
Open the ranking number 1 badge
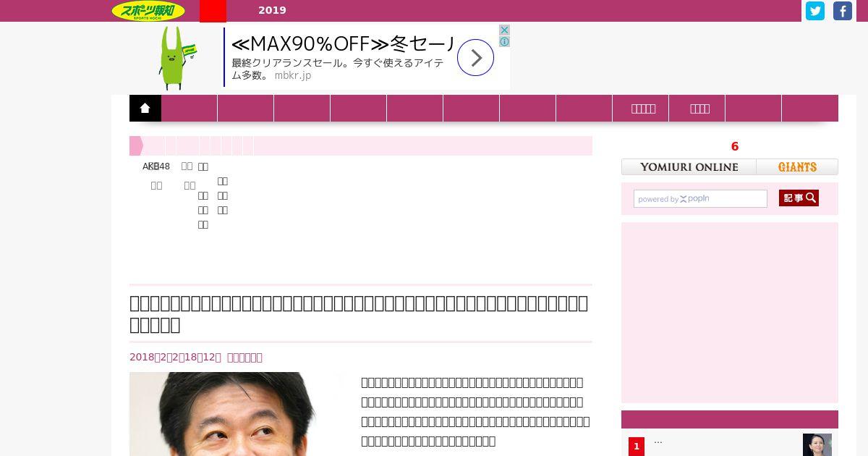[x=637, y=447]
